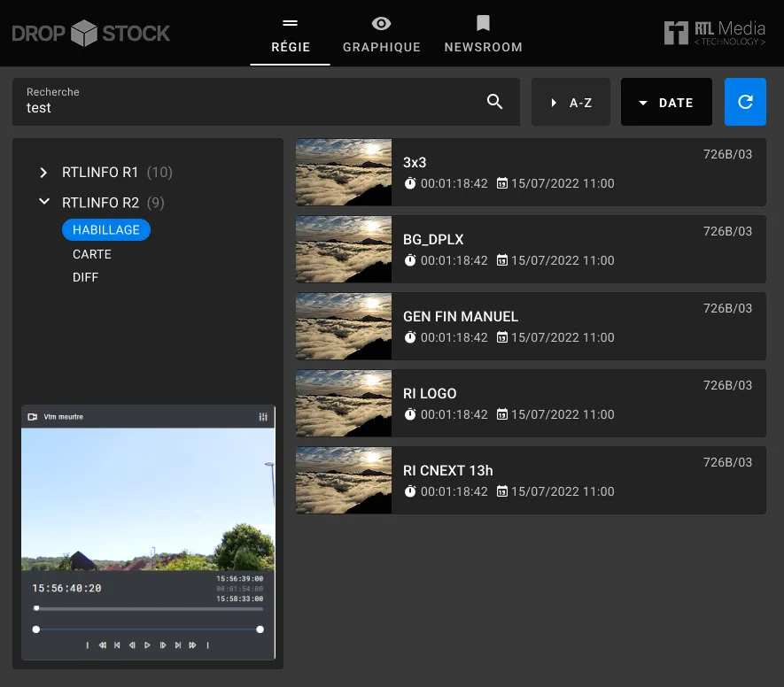
Task: Select the HABILLAGE category chip
Action: (106, 230)
